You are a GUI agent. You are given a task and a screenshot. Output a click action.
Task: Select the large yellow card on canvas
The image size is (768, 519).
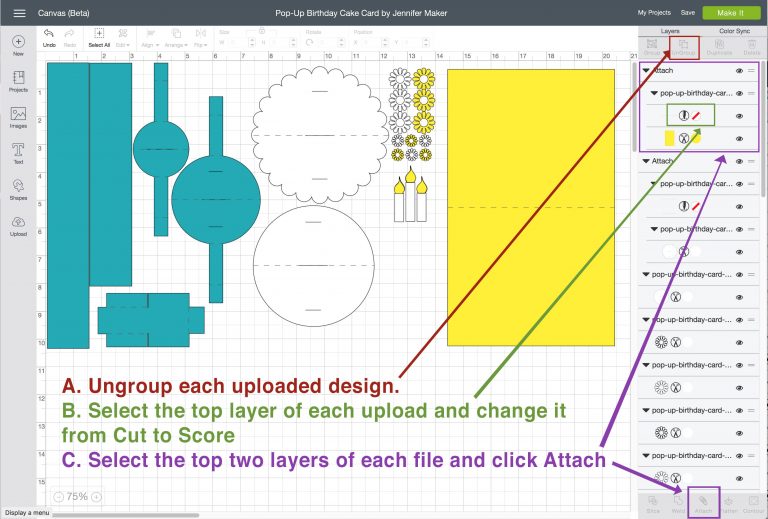pyautogui.click(x=530, y=208)
